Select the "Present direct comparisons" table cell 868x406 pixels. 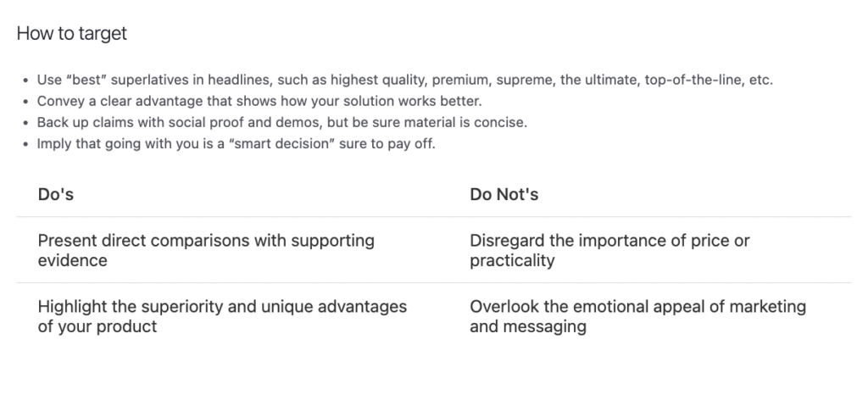pos(206,250)
